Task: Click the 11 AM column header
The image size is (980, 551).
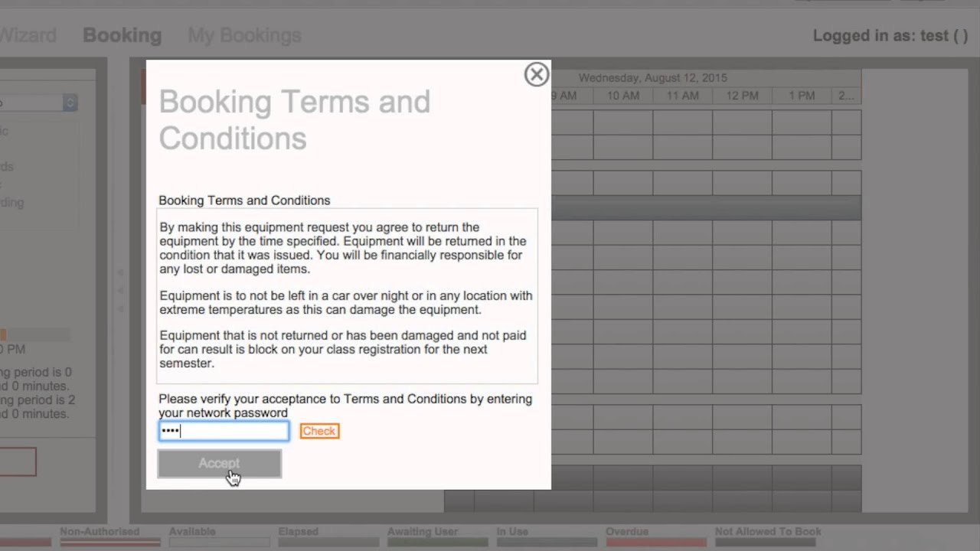Action: pos(683,96)
